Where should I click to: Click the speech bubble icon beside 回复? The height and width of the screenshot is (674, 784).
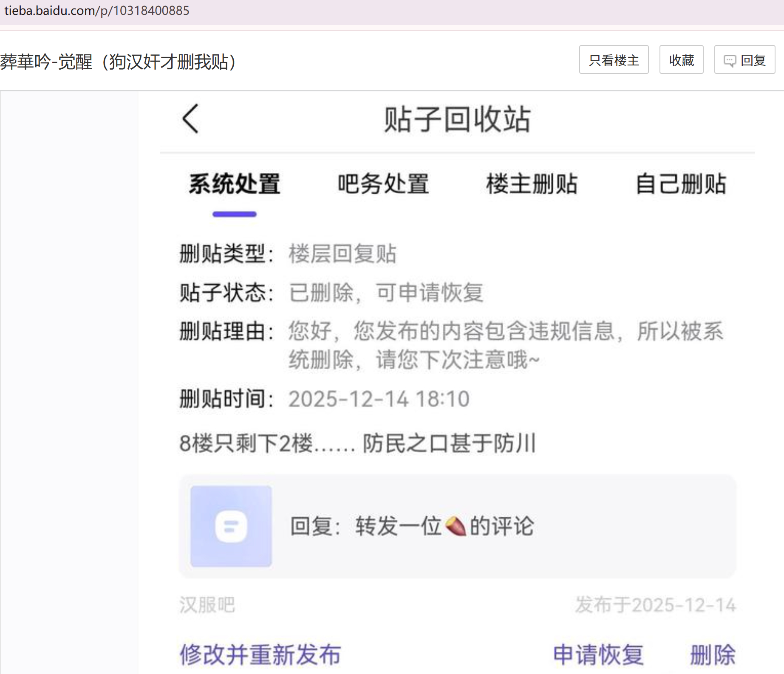click(x=730, y=60)
